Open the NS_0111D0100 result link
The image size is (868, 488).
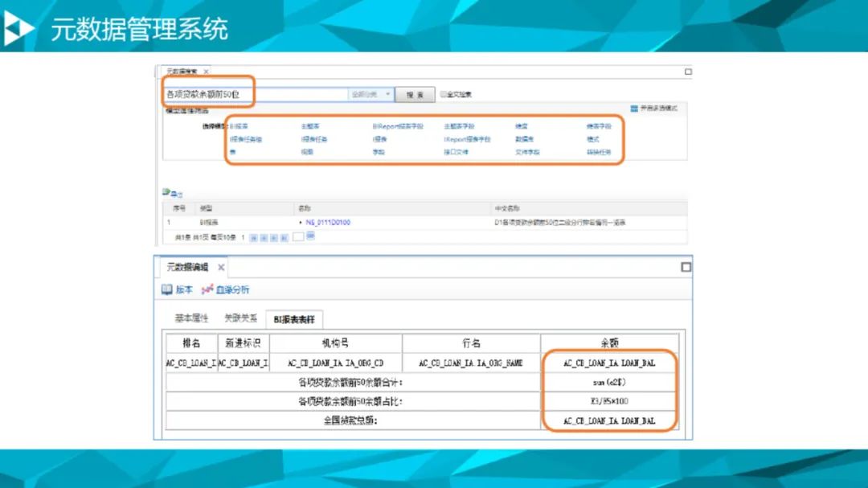(328, 222)
